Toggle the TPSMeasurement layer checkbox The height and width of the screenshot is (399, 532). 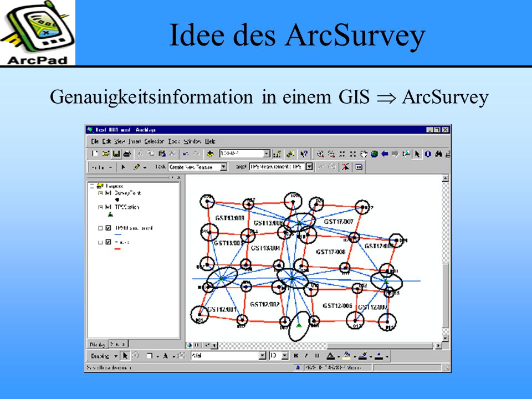click(x=108, y=228)
